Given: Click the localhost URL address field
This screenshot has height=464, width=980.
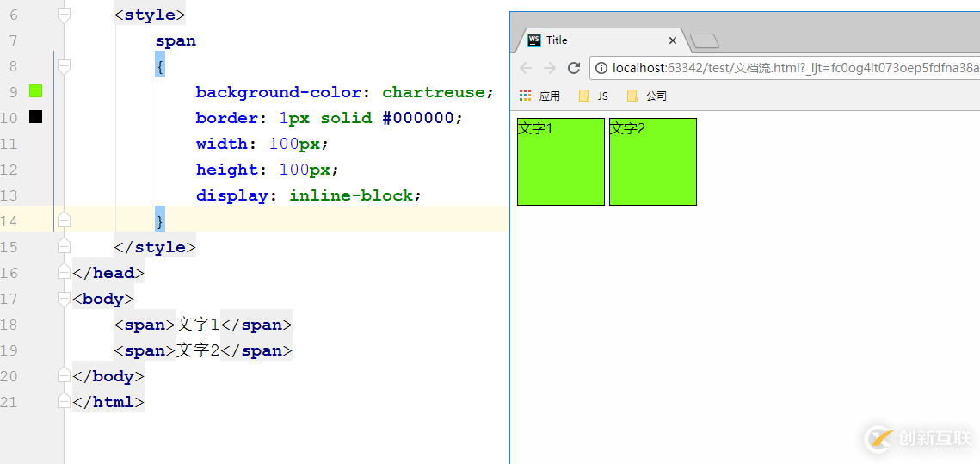Looking at the screenshot, I should click(x=785, y=68).
